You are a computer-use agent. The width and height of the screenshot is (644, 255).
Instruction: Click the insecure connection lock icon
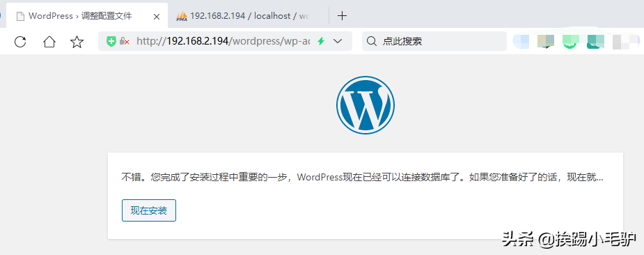125,41
